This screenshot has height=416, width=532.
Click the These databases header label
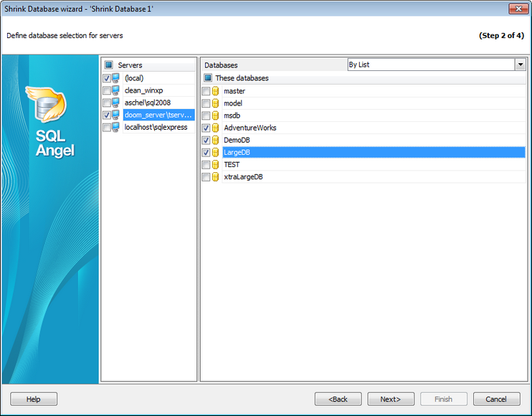(242, 78)
